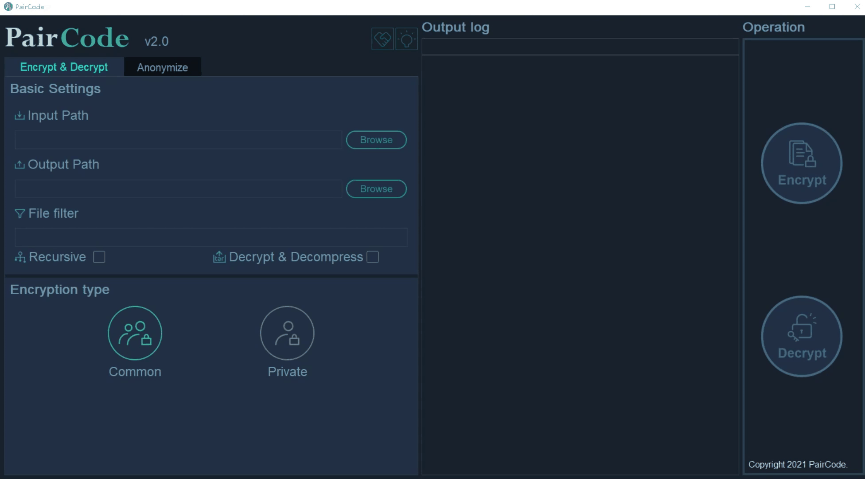Click the "Output Path" label
The image size is (865, 479).
pos(63,164)
